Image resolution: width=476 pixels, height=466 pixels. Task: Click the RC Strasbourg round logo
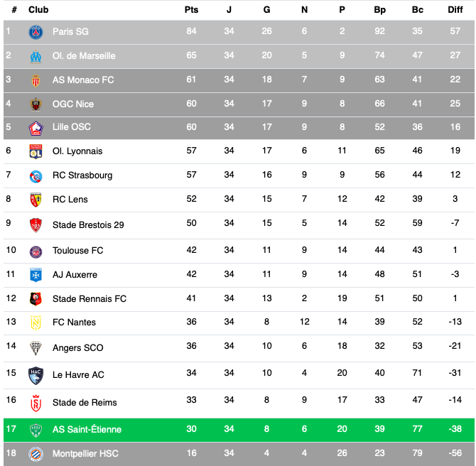point(36,176)
